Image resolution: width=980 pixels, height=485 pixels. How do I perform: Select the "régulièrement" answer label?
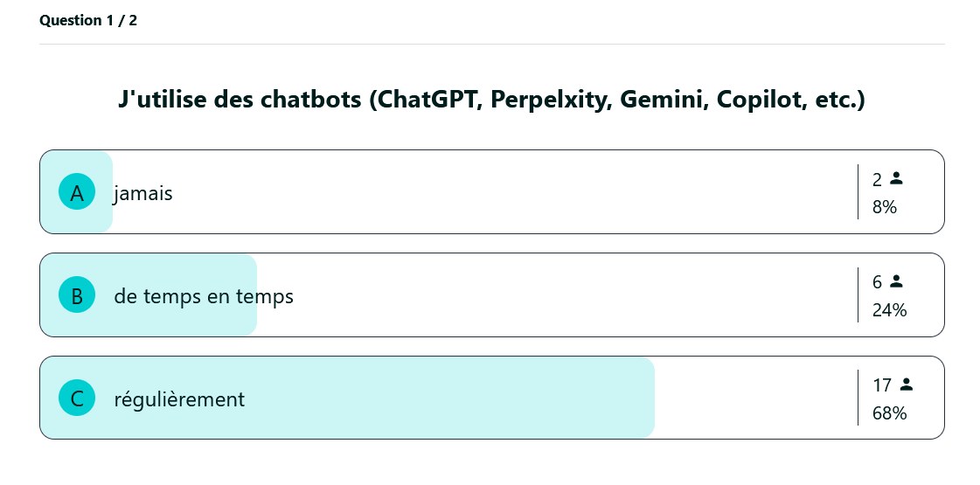(x=179, y=399)
